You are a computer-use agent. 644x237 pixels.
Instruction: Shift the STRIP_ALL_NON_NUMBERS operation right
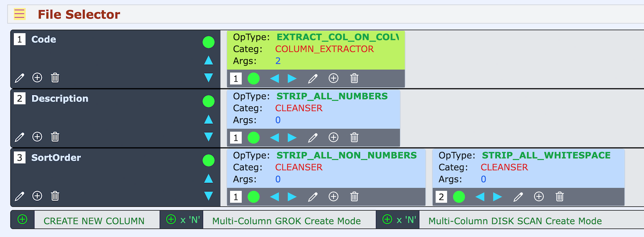point(292,197)
